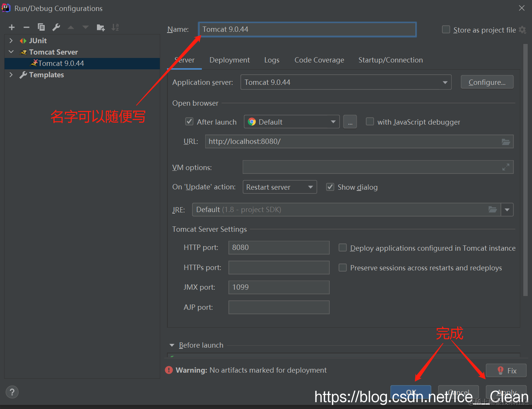The image size is (532, 409).
Task: Click folder icon in URL field
Action: [506, 142]
